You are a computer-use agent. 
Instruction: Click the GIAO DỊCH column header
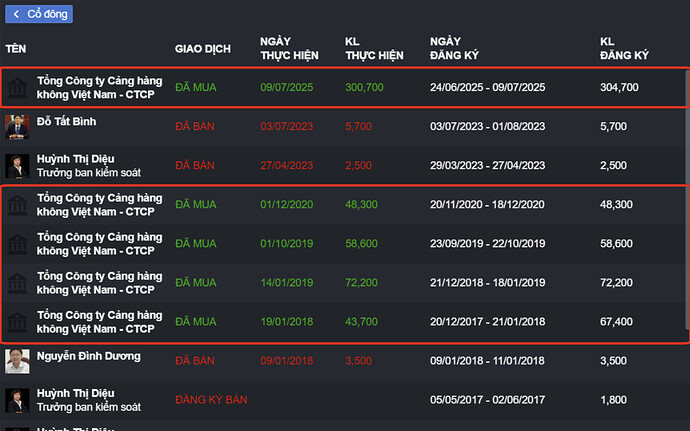click(x=202, y=49)
